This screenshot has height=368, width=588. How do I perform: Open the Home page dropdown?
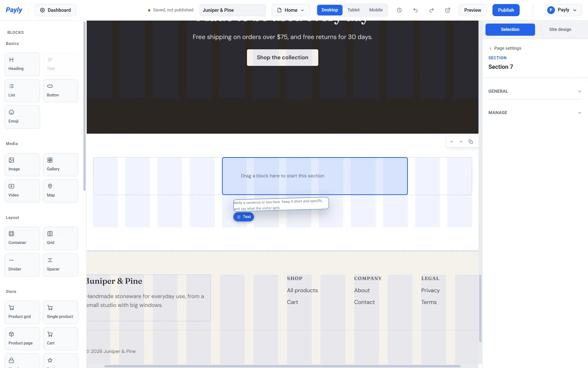[291, 10]
